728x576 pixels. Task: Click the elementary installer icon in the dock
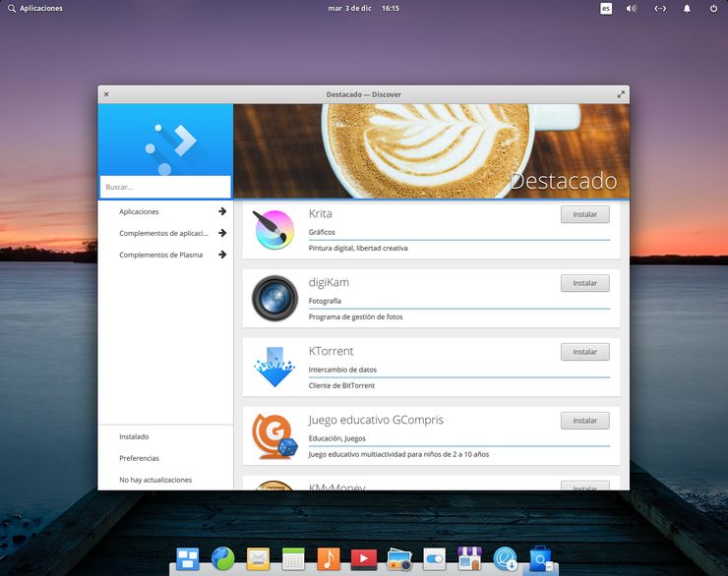(505, 559)
